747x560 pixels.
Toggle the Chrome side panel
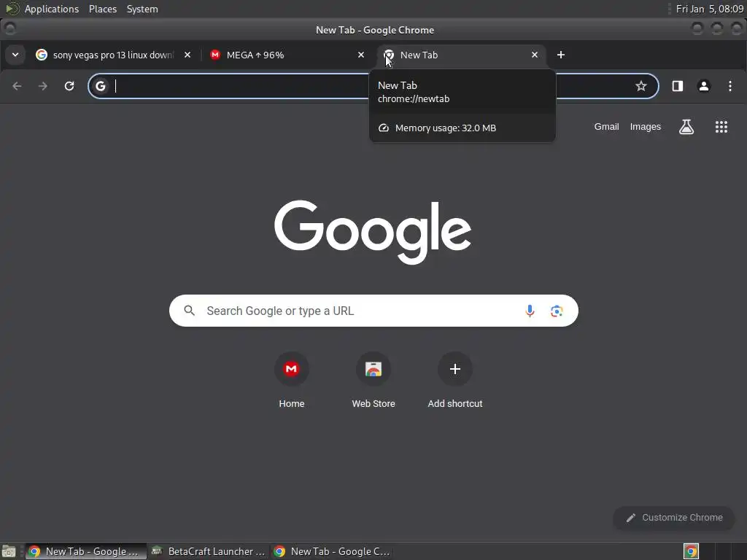click(x=678, y=86)
